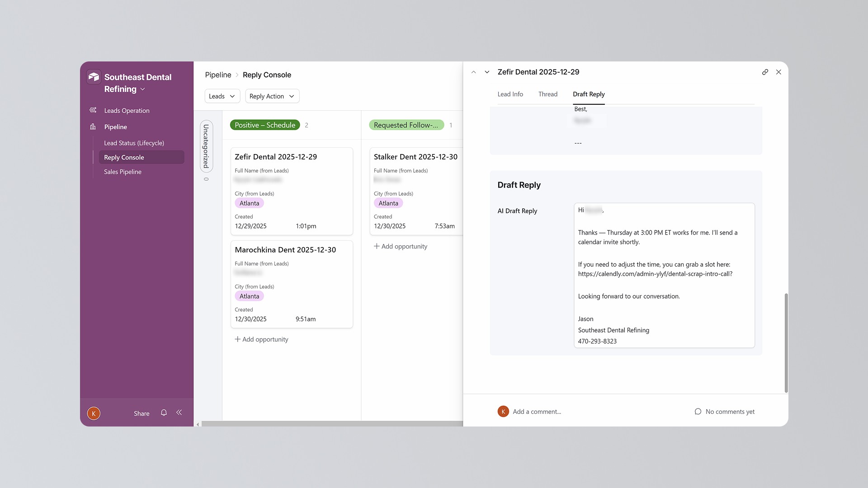Open the Marochkina Dent 2025-12-30 card
Viewport: 868px width, 488px height.
click(x=285, y=250)
